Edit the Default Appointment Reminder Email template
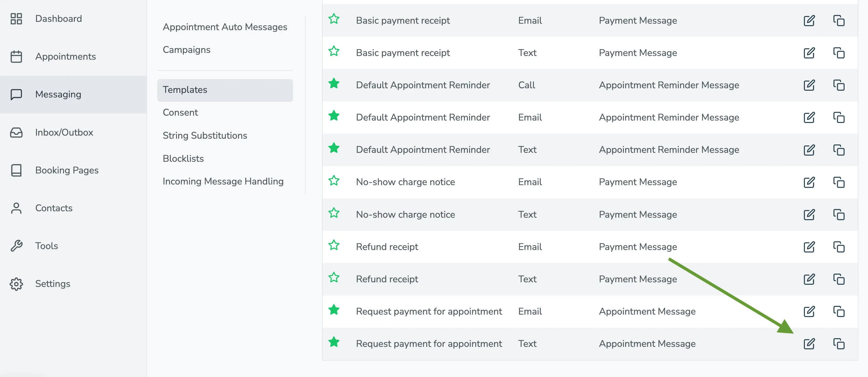 pos(809,117)
